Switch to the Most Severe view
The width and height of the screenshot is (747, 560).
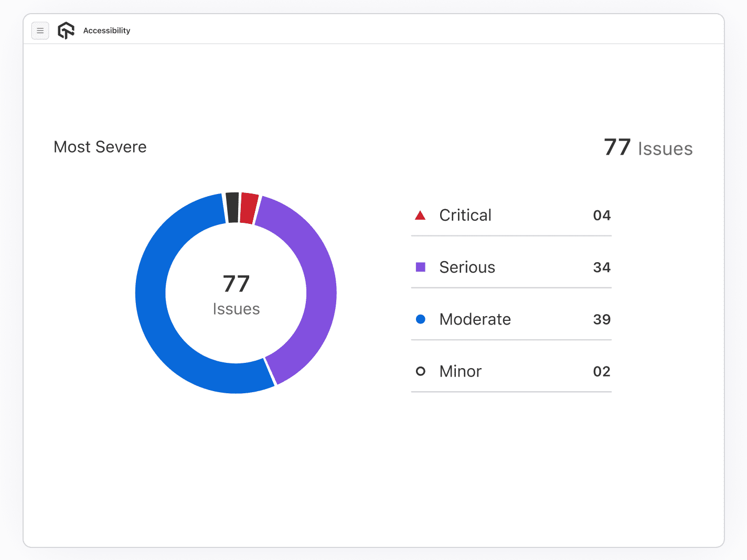pyautogui.click(x=100, y=147)
